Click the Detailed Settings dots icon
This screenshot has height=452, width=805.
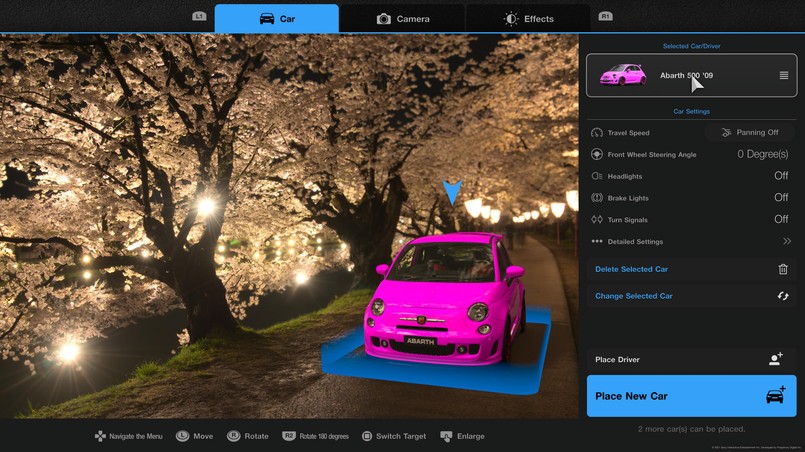pyautogui.click(x=597, y=241)
